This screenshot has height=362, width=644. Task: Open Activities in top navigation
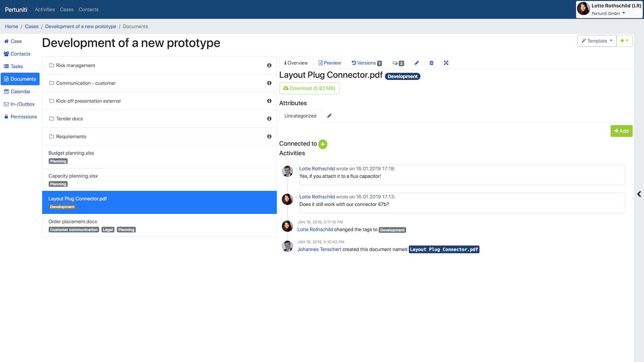45,10
